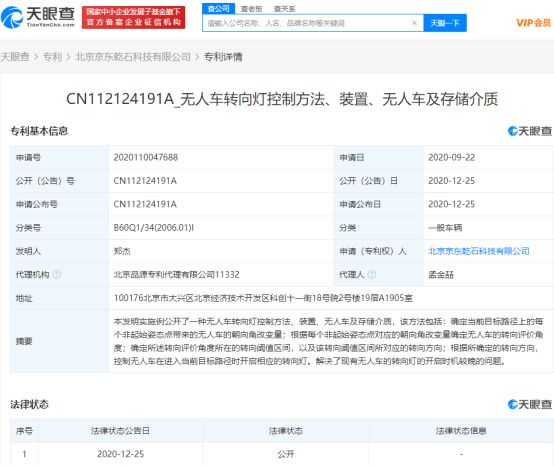Click the 专利基本信息 section heading
Screen dimensions: 554x466
39,131
